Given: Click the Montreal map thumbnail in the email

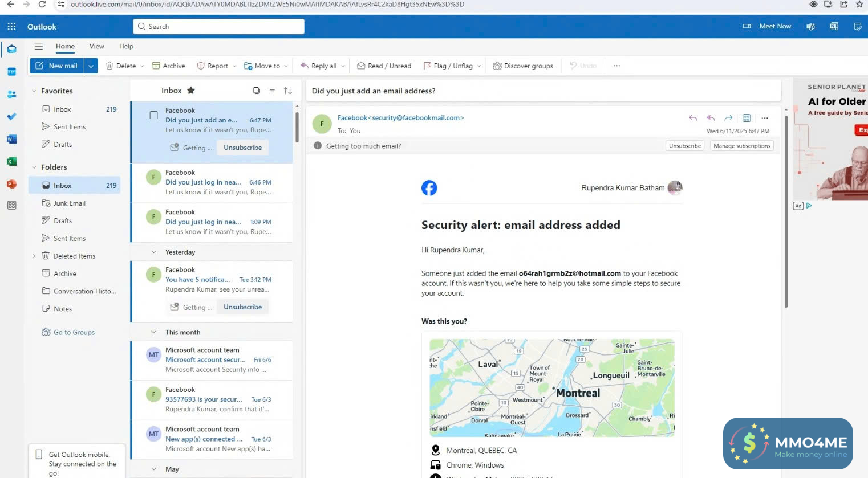Looking at the screenshot, I should (552, 388).
